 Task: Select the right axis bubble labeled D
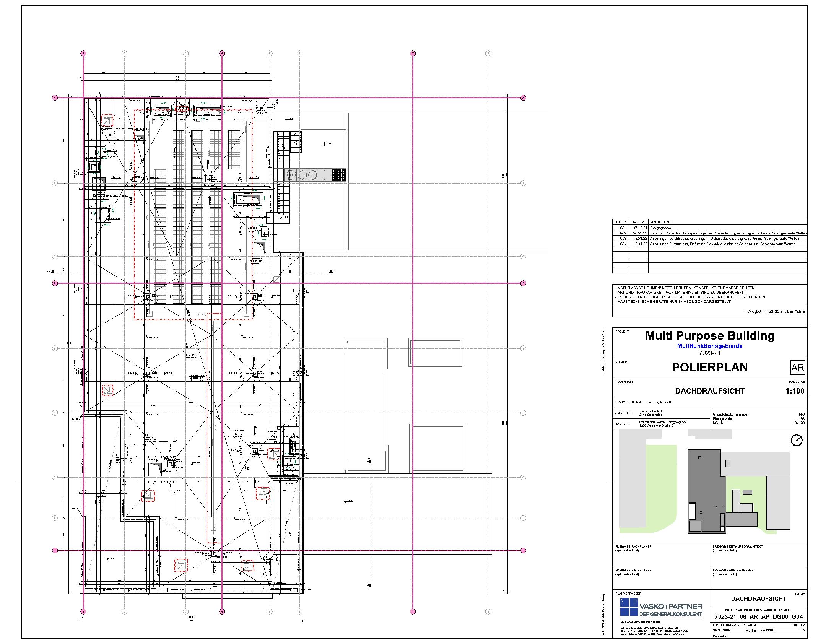pyautogui.click(x=523, y=283)
